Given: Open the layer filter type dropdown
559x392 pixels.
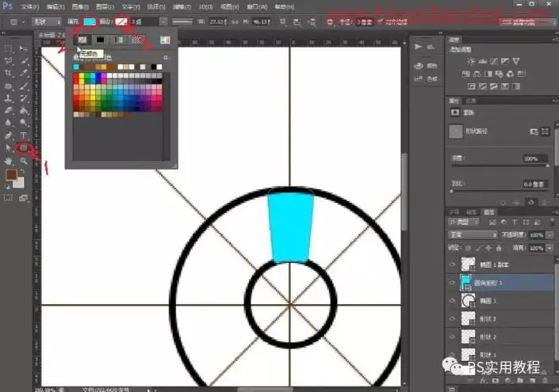Looking at the screenshot, I should click(464, 223).
